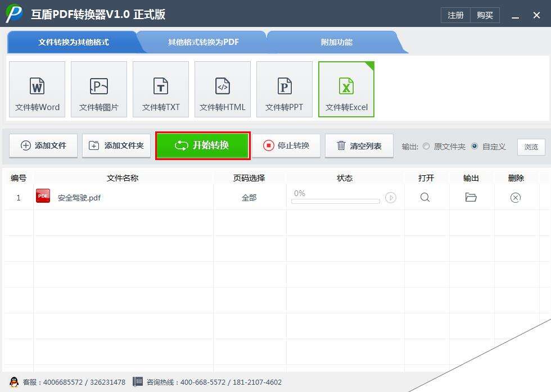Screen dimensions: 551x392
Task: Click 全部 page selection for 安全驾驶.pdf
Action: click(249, 198)
